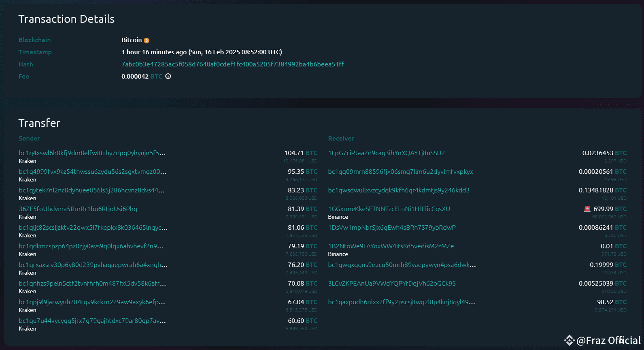Open the fee info icon beside 0.000042 BTC
This screenshot has width=644, height=350.
[x=168, y=76]
